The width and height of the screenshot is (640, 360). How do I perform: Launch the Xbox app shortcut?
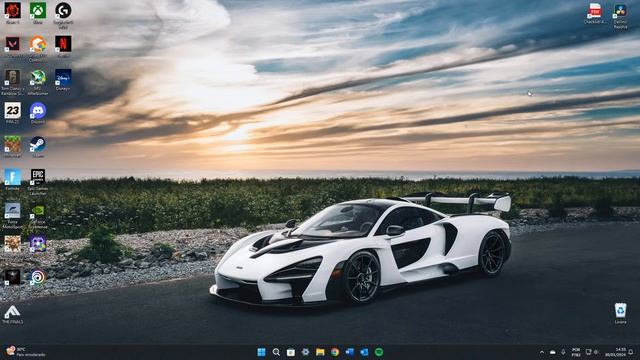[38, 11]
